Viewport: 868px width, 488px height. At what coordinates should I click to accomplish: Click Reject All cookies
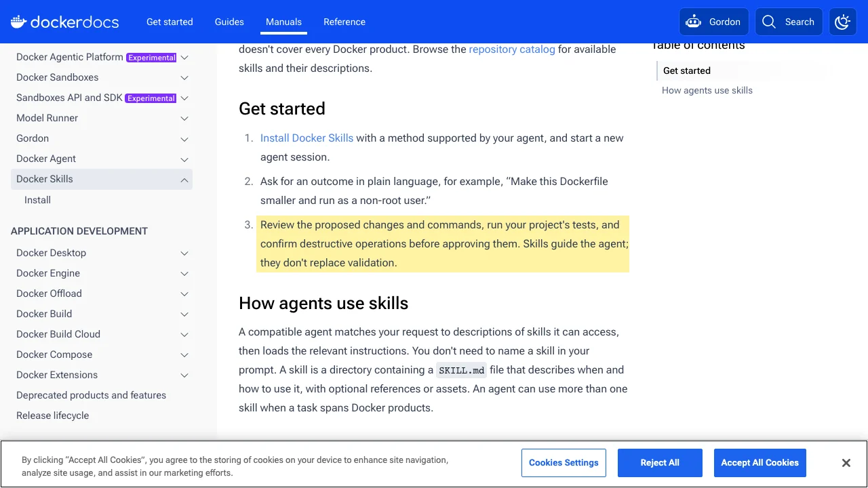coord(660,463)
